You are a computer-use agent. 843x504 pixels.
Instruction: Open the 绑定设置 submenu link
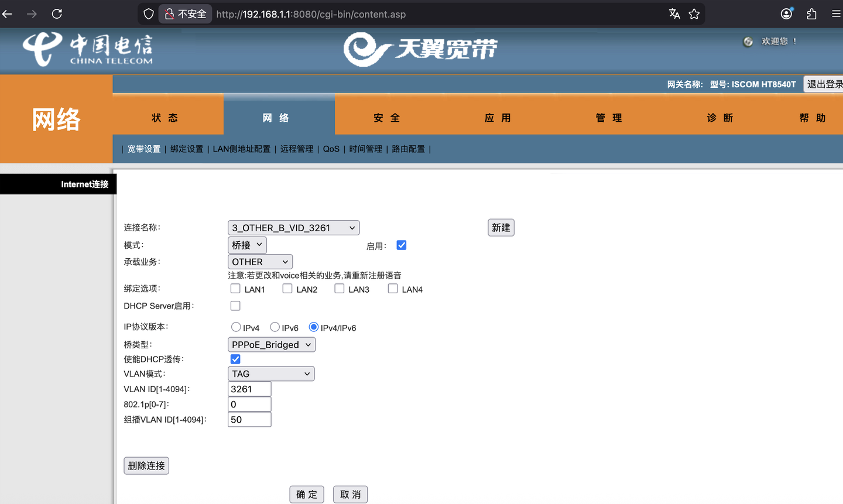[187, 149]
